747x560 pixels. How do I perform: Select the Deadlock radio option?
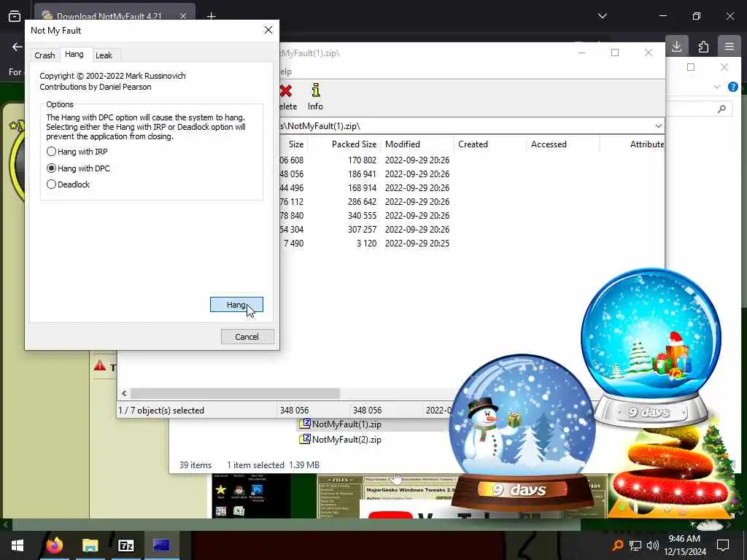68,184
